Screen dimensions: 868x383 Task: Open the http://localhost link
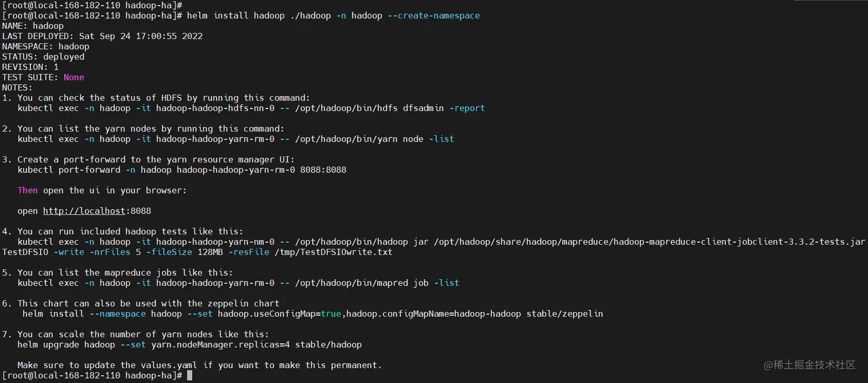pyautogui.click(x=84, y=211)
